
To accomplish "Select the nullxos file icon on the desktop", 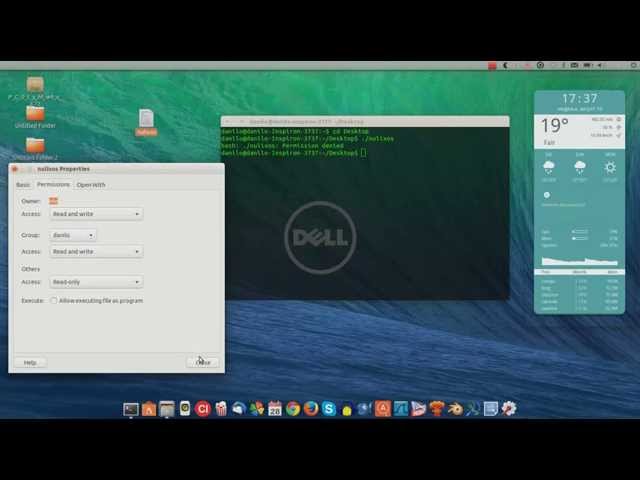I will (146, 122).
